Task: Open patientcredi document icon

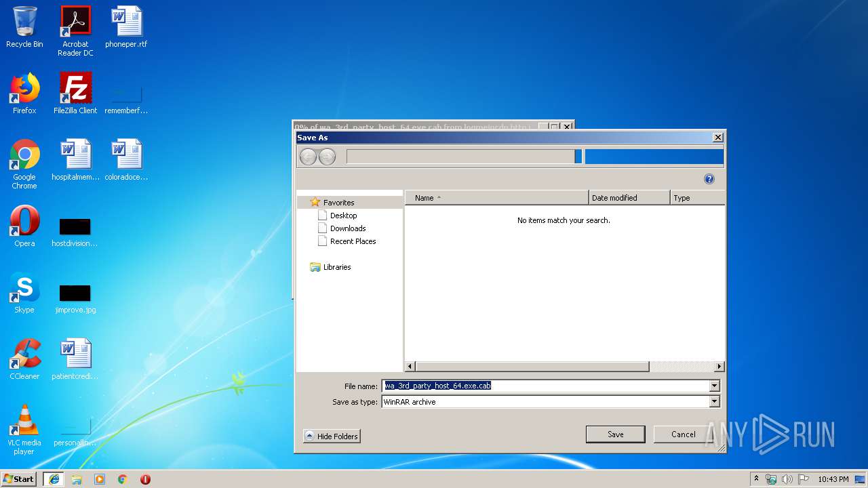Action: (x=75, y=359)
